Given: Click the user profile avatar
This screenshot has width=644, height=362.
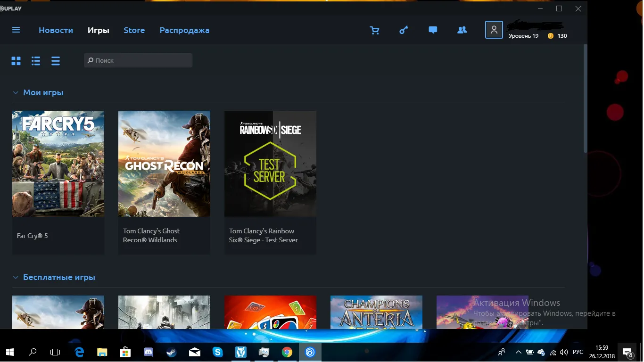Looking at the screenshot, I should click(x=494, y=30).
